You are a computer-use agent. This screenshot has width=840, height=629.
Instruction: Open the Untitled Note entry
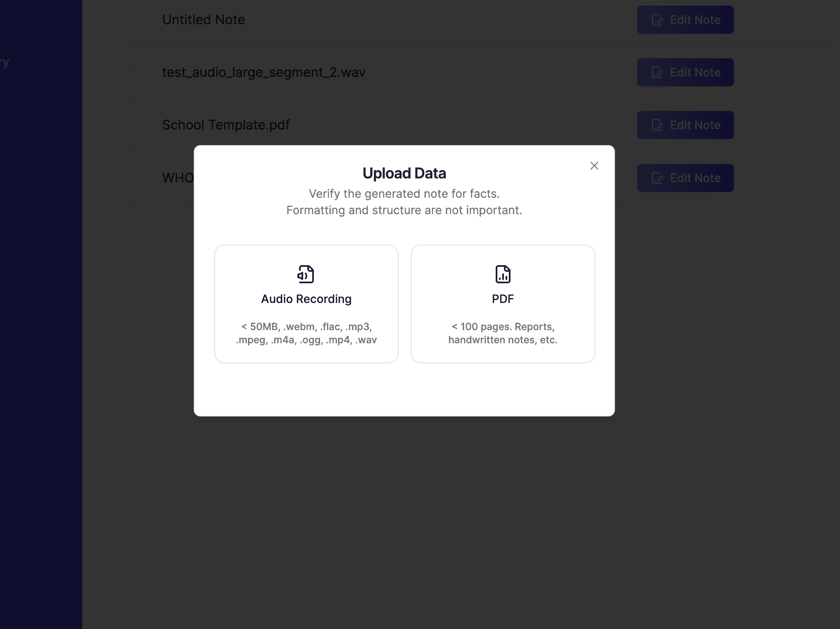(203, 20)
